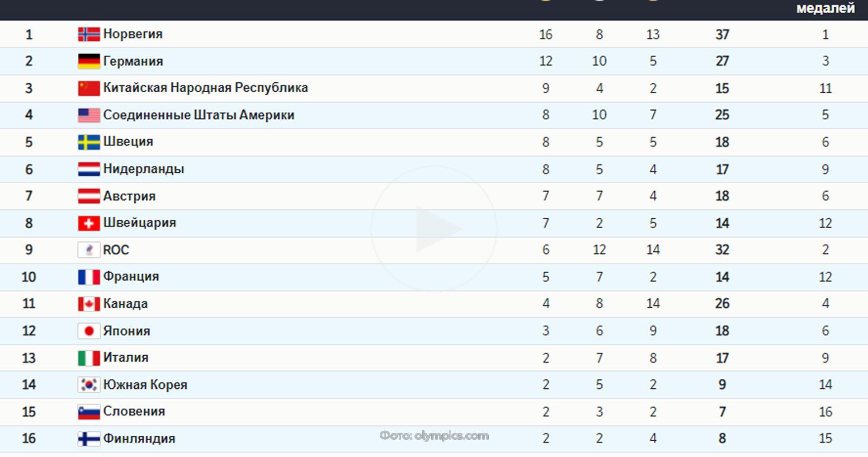Select the Италия country name
This screenshot has height=457, width=868.
(126, 357)
